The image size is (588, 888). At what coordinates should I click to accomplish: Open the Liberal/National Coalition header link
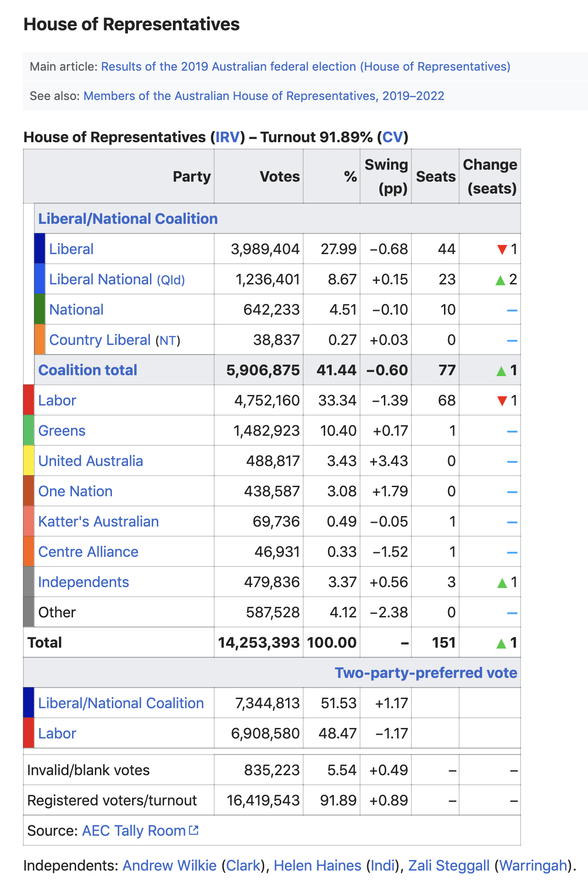[128, 219]
